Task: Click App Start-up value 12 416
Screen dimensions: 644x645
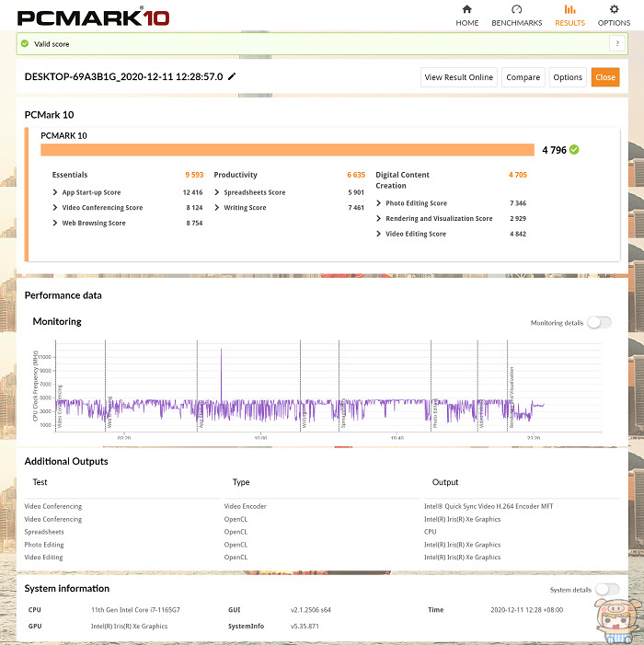Action: [192, 192]
